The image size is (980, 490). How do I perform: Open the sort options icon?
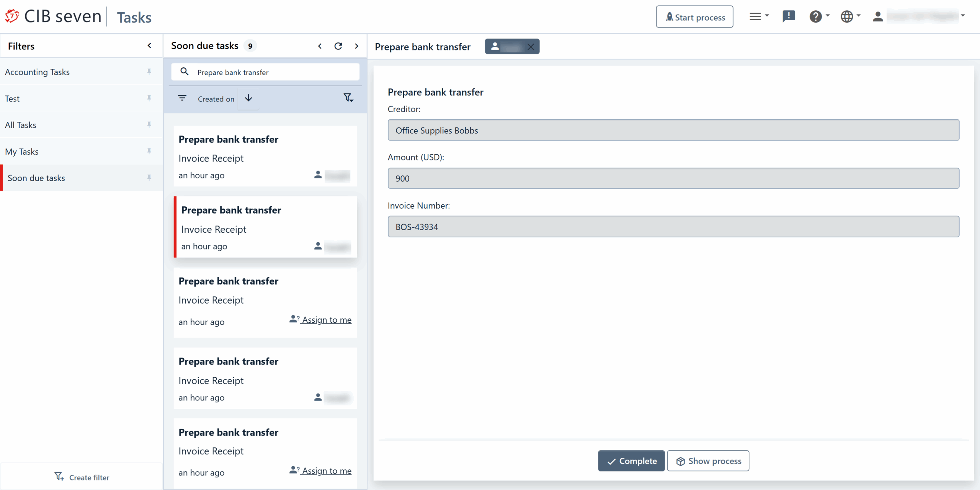[182, 98]
